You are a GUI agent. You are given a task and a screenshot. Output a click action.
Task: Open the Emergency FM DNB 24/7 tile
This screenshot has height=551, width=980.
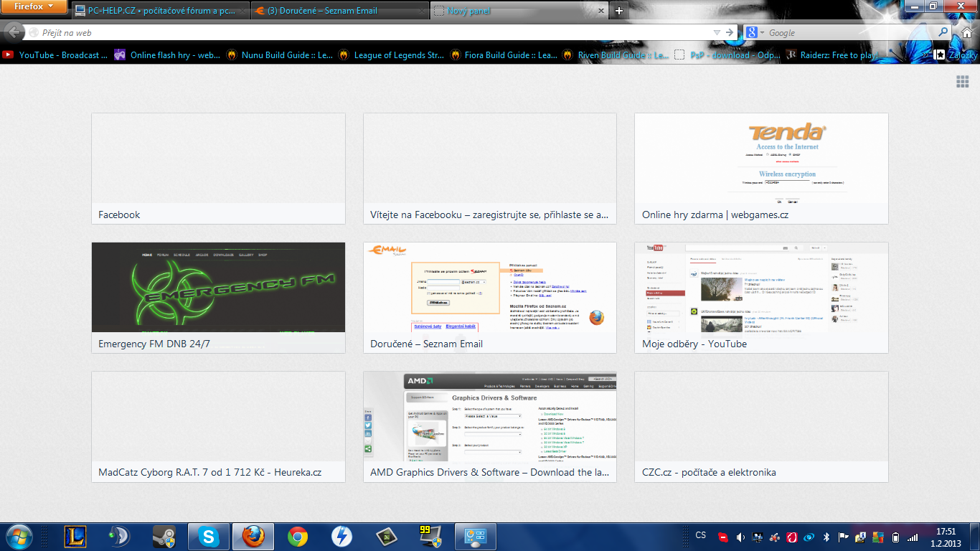[218, 298]
